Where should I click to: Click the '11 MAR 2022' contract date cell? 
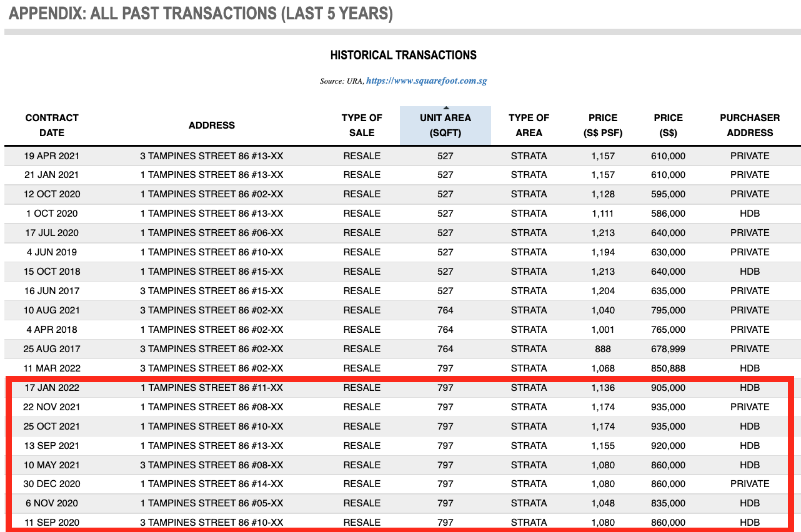52,368
